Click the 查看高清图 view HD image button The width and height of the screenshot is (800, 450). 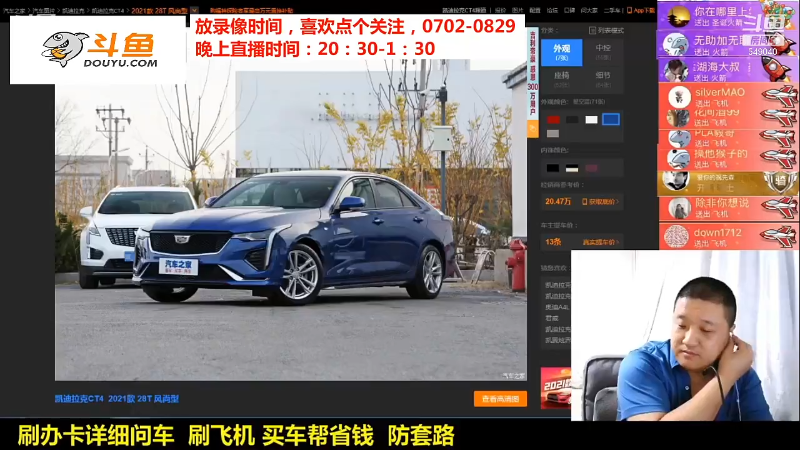point(500,399)
